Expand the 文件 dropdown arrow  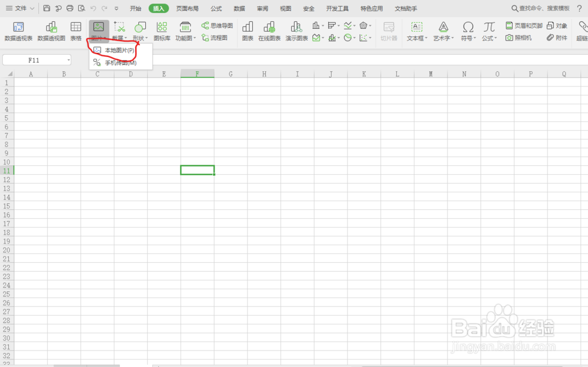[x=32, y=8]
